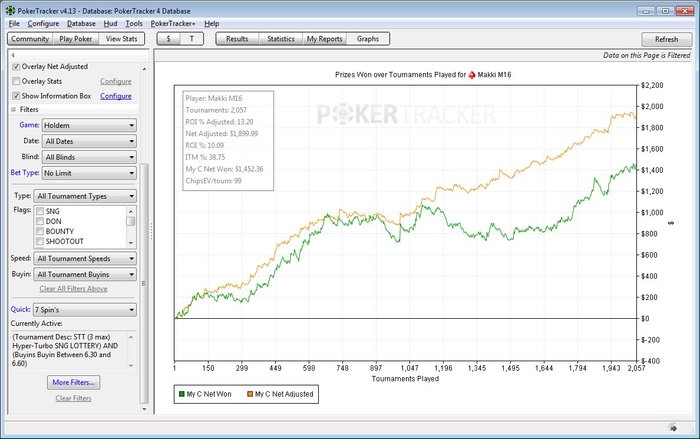Open the Blind dropdown showing All Blinds
700x439 pixels.
[89, 157]
